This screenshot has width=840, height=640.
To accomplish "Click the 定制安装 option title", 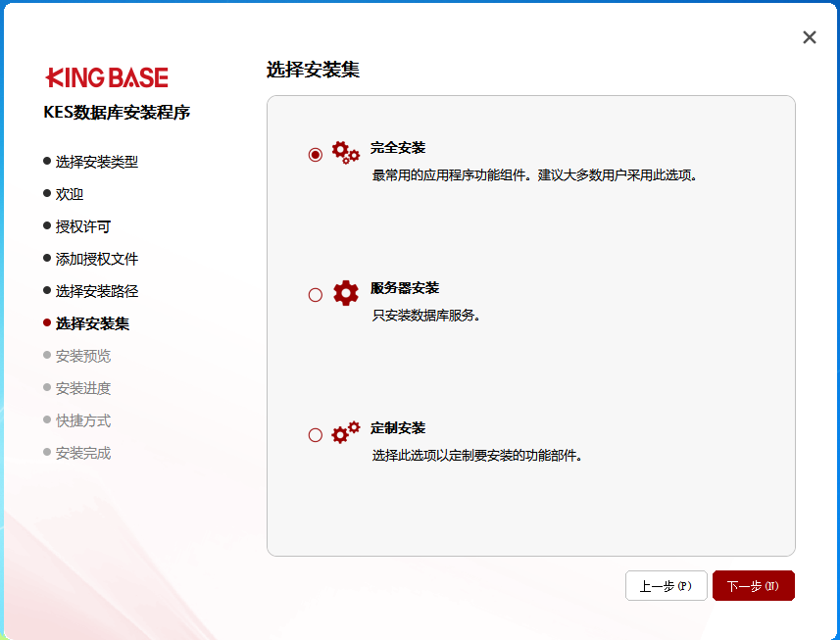I will (398, 428).
